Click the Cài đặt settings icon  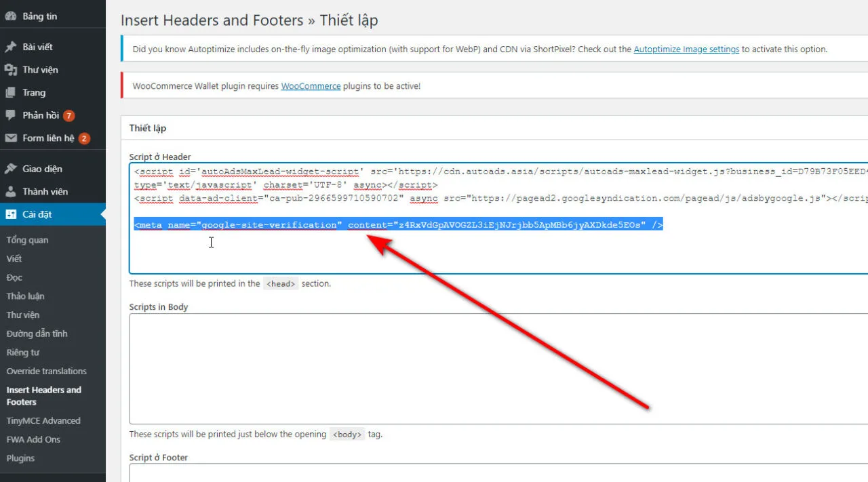pos(11,214)
